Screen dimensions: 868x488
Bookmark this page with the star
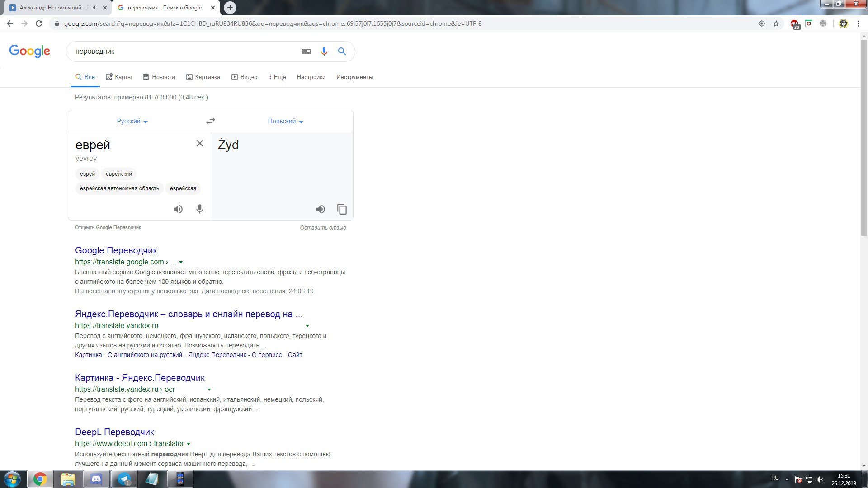[x=776, y=23]
